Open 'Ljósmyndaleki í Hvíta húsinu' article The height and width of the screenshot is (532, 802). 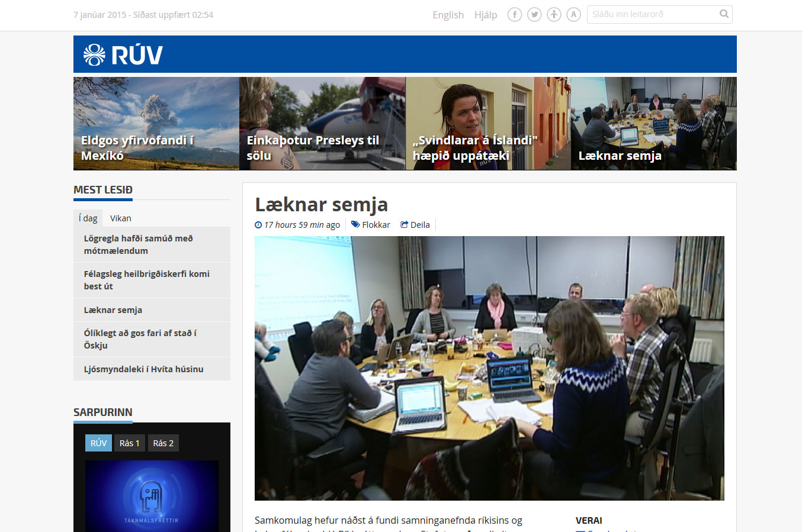coord(143,369)
